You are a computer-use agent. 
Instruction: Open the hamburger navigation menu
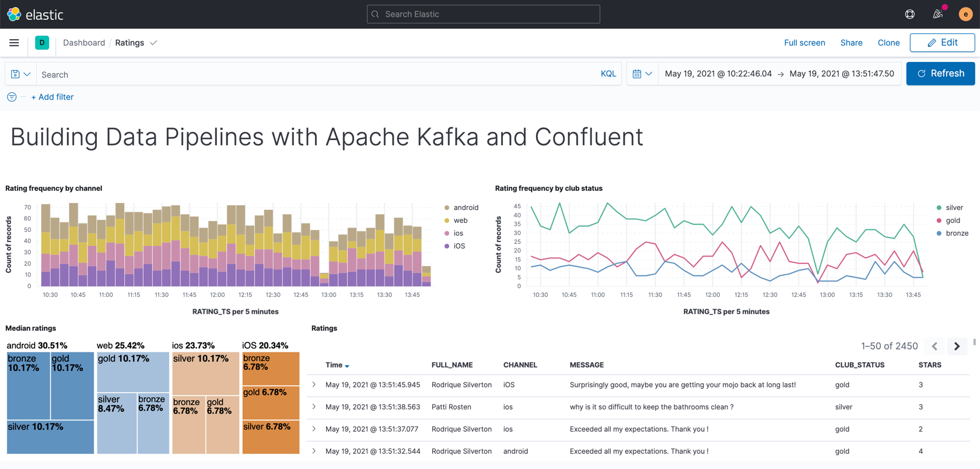14,43
